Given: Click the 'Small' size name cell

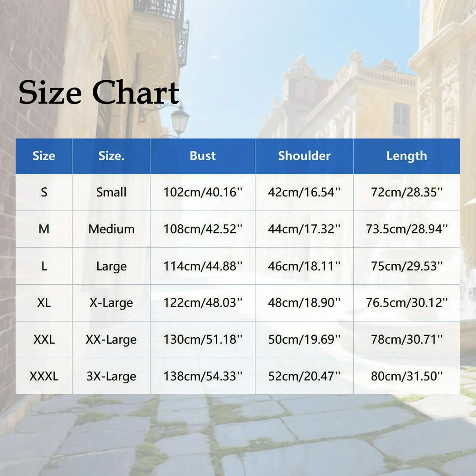Looking at the screenshot, I should coord(111,192).
